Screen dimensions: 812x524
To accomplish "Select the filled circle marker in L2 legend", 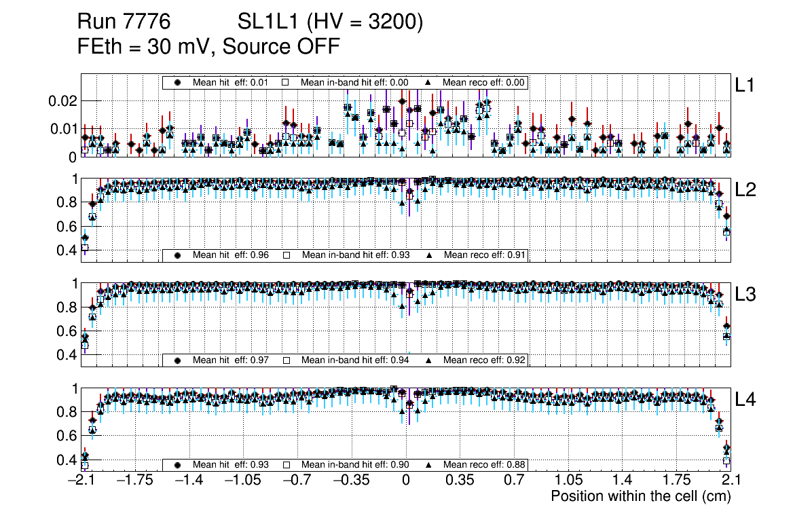I will click(178, 255).
